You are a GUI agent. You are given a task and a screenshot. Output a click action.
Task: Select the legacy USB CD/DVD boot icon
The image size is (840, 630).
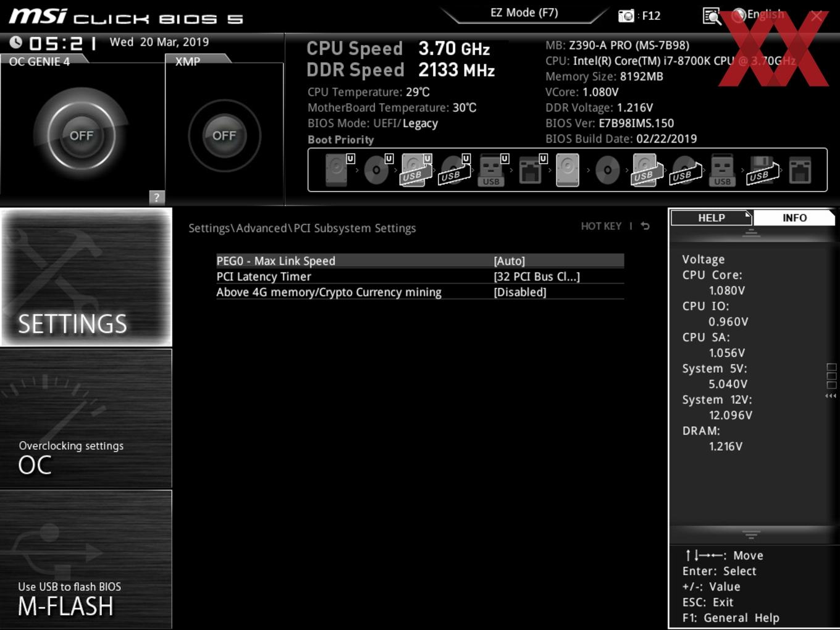tap(686, 170)
